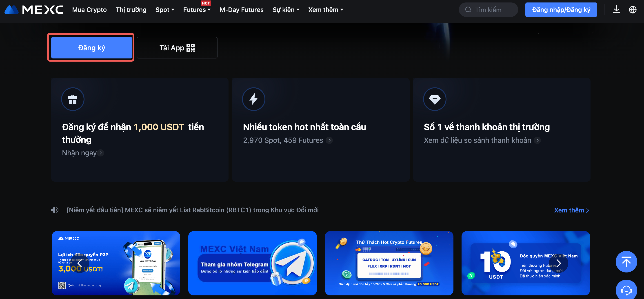
Task: Click the Đăng nhập/Đăng ký button
Action: pos(561,10)
